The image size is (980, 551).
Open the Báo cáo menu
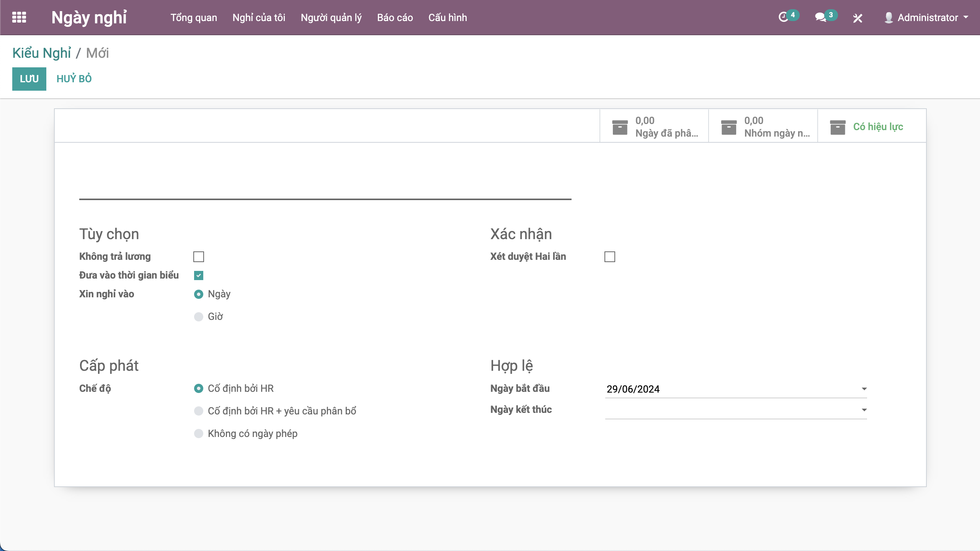click(x=395, y=18)
